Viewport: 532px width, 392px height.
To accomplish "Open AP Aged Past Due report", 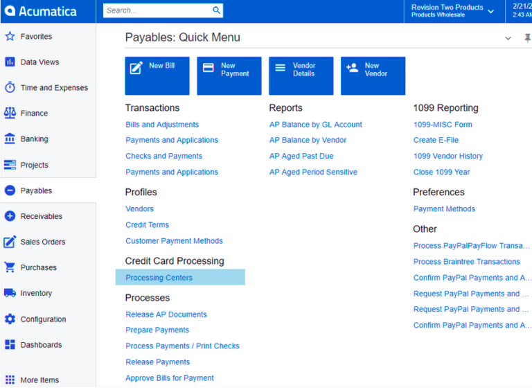I will point(301,156).
